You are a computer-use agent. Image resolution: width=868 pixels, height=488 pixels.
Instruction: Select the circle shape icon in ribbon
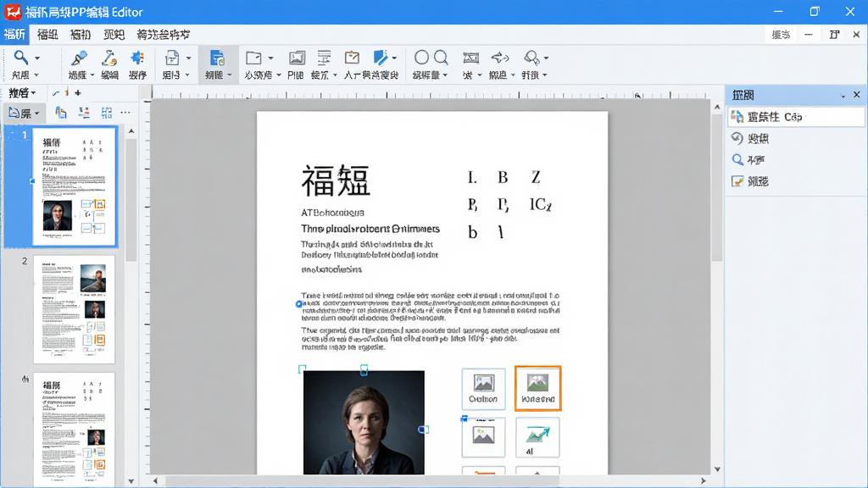[421, 58]
